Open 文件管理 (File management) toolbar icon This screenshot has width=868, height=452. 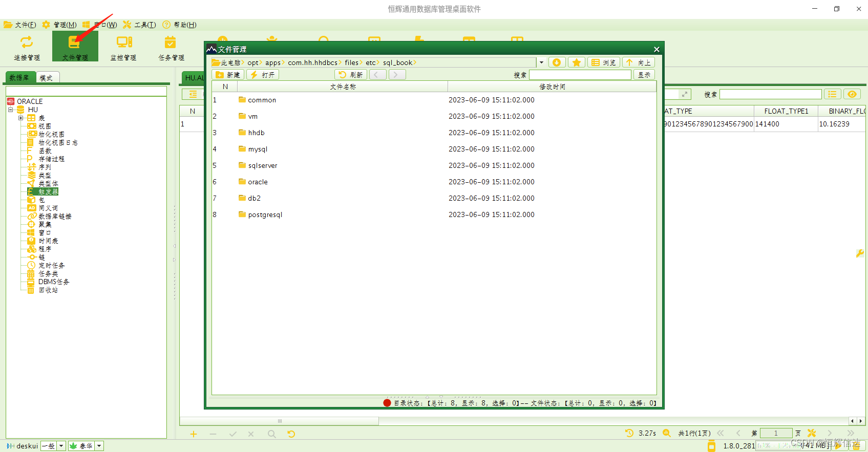75,47
